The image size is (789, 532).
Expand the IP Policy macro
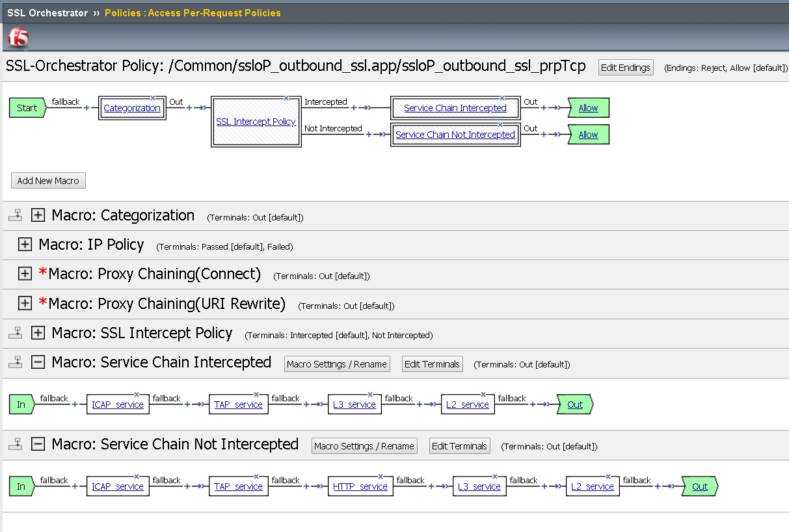click(x=25, y=245)
